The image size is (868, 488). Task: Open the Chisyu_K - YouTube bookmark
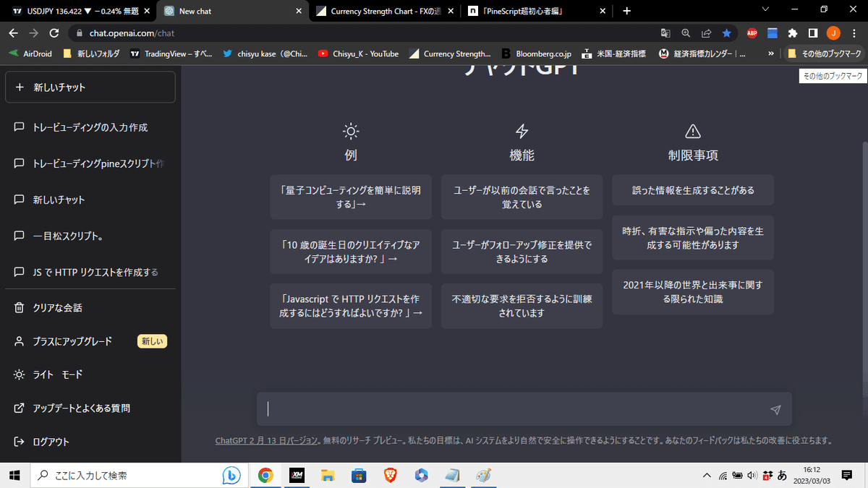pyautogui.click(x=358, y=53)
